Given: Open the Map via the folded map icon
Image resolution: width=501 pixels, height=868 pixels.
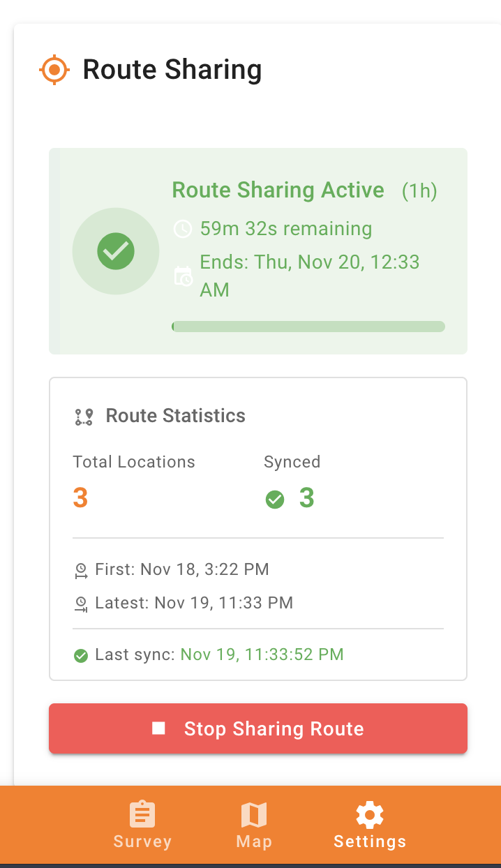Looking at the screenshot, I should pos(253,814).
